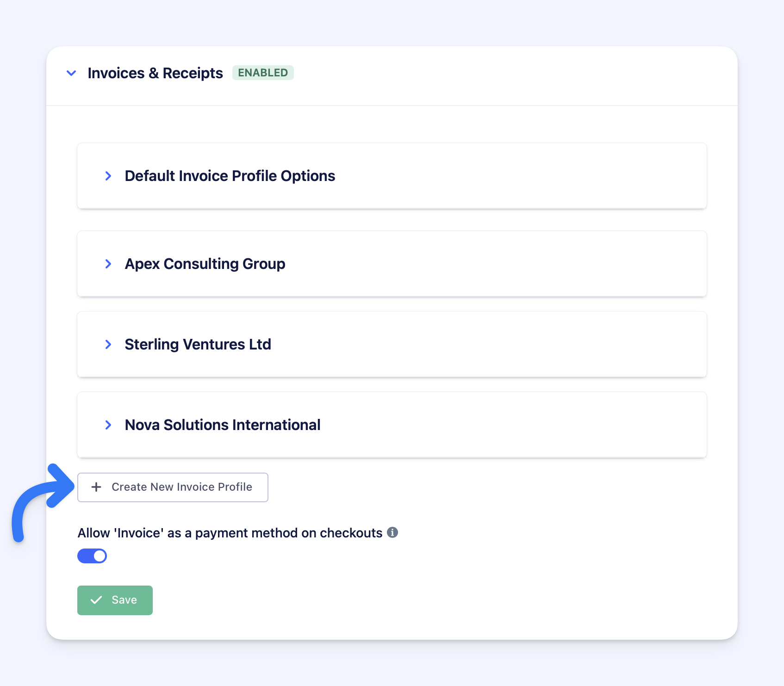Click the info icon beside payment method label

point(392,532)
